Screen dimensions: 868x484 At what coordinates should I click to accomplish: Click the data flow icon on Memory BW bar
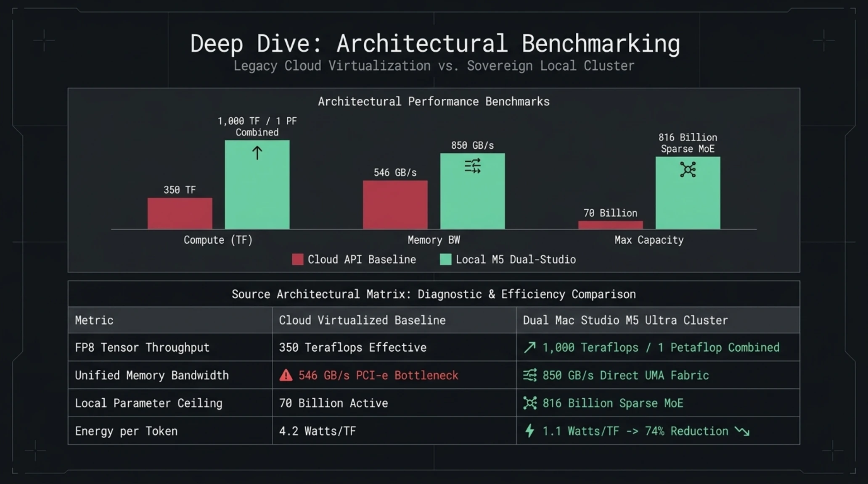coord(473,166)
